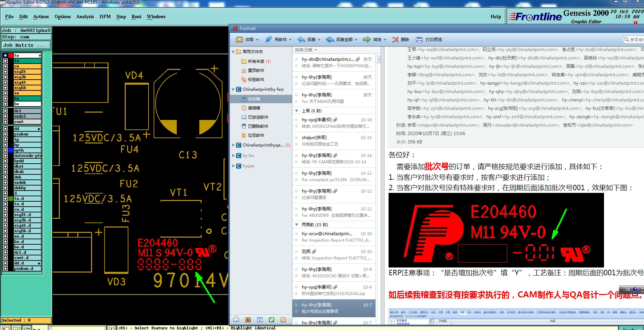Toggle visibility checkbox for layer to

tap(5, 55)
